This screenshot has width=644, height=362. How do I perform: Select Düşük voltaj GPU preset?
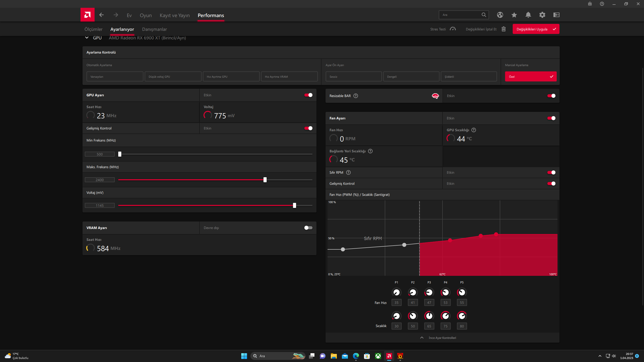click(x=173, y=76)
